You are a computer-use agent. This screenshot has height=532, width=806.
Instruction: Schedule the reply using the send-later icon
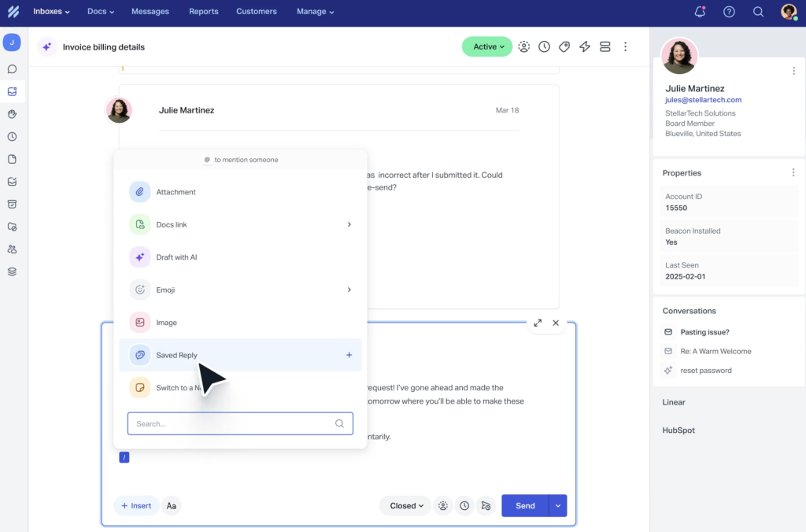pyautogui.click(x=486, y=506)
